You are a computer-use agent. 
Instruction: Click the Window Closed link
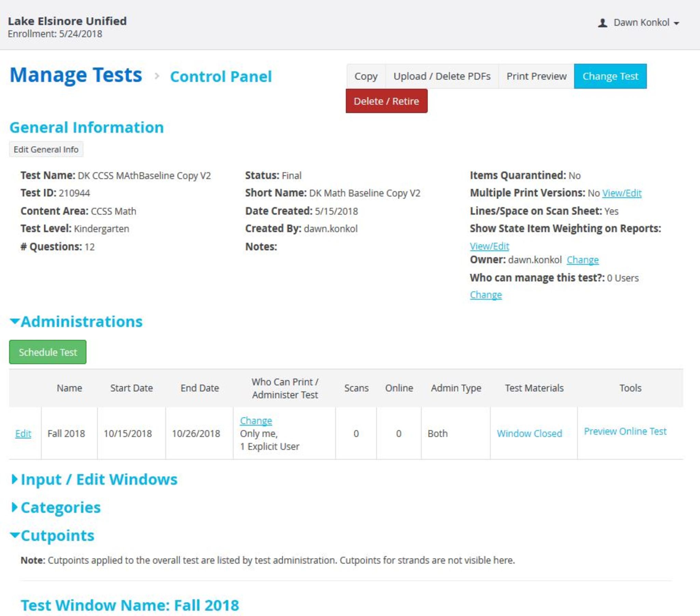tap(529, 434)
